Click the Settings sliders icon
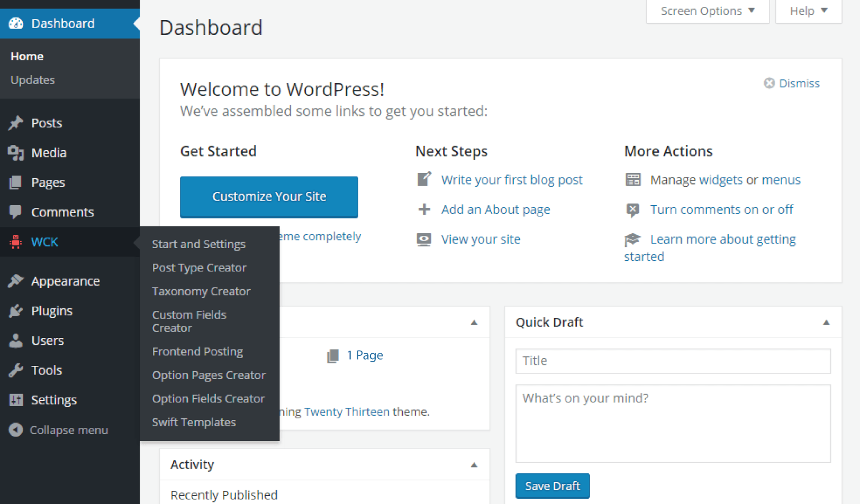The image size is (860, 504). click(x=16, y=400)
